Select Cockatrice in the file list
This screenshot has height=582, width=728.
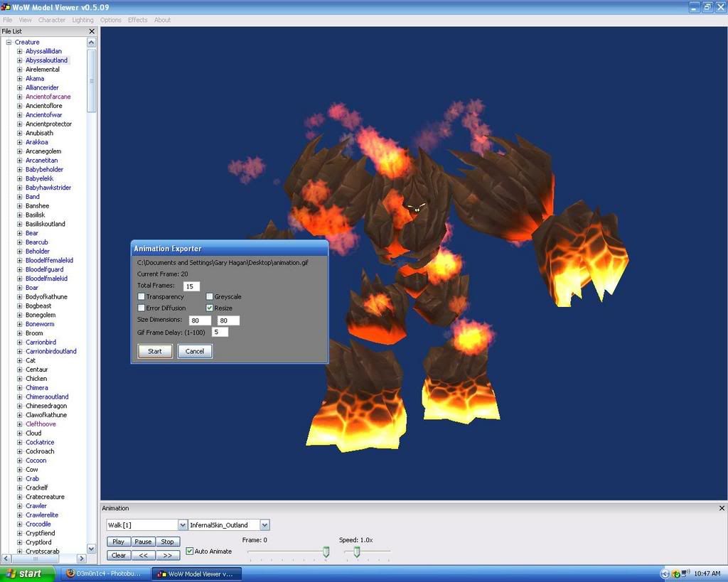40,442
